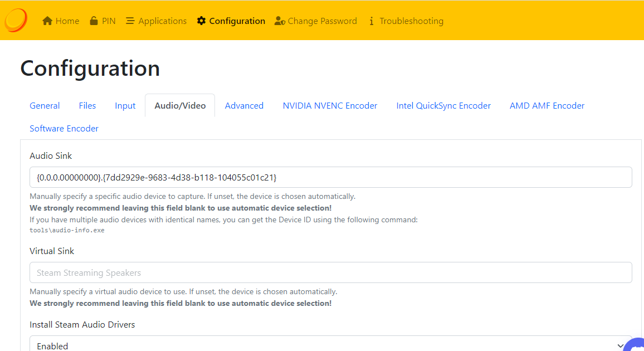Switch to the General tab
Viewport: 644px width, 351px height.
tap(45, 105)
